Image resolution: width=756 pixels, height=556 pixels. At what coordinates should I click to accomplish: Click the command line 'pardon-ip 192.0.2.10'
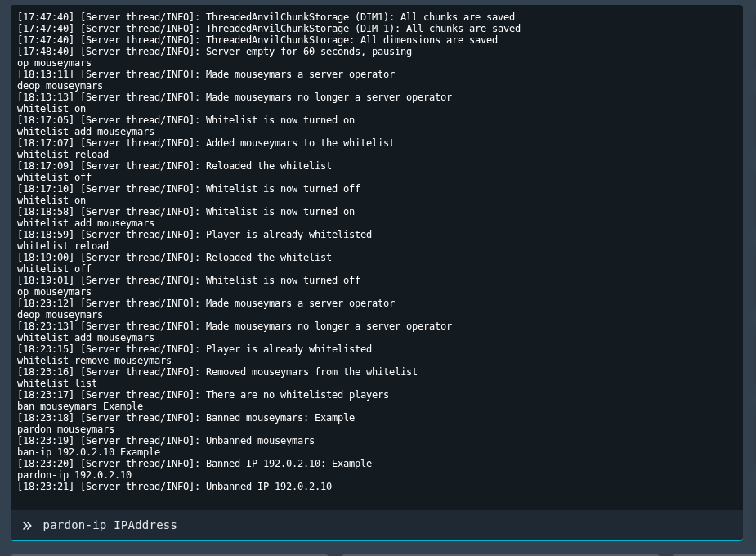(x=74, y=476)
